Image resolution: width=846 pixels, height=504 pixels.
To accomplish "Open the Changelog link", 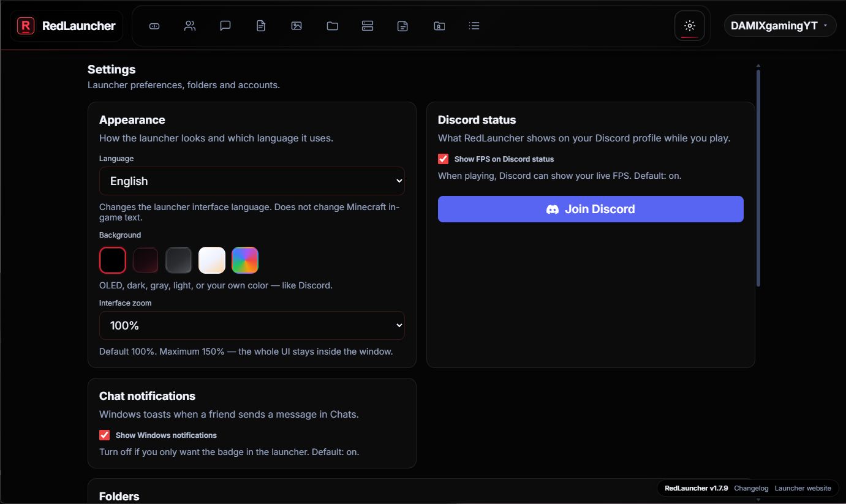I will [751, 488].
